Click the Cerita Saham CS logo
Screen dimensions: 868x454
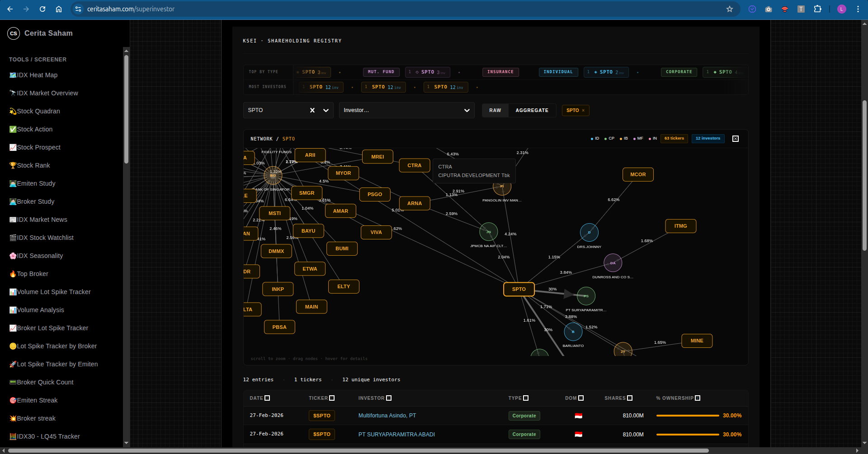coord(14,33)
